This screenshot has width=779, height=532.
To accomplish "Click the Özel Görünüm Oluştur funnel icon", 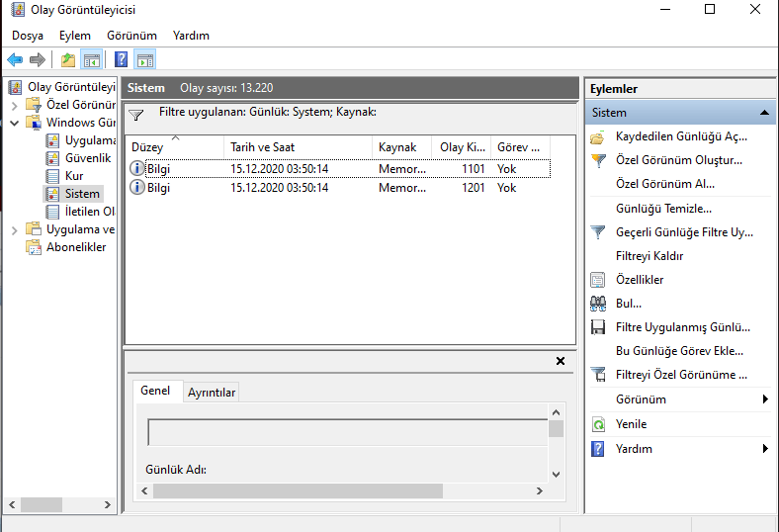I will click(598, 160).
